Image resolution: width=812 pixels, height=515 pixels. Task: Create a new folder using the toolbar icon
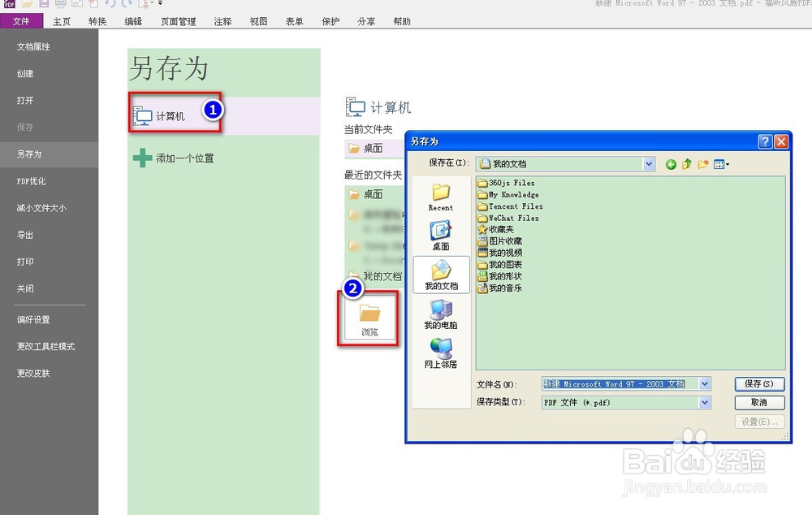pyautogui.click(x=703, y=163)
